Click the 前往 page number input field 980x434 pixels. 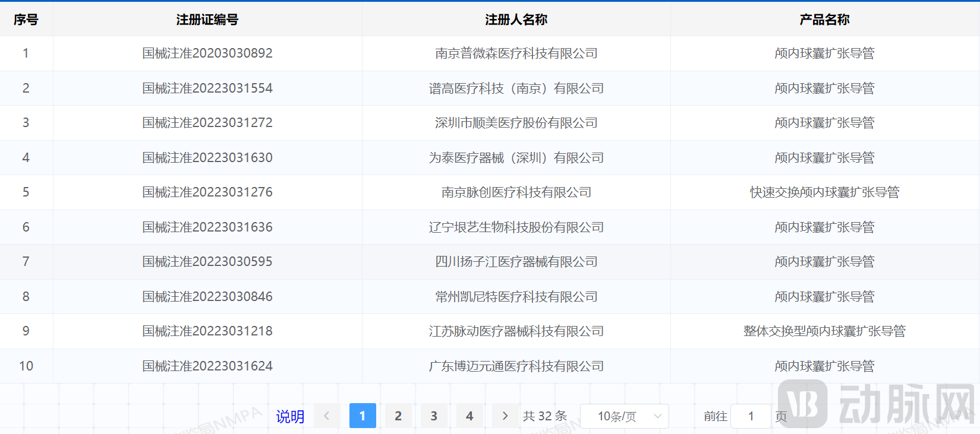pyautogui.click(x=751, y=416)
